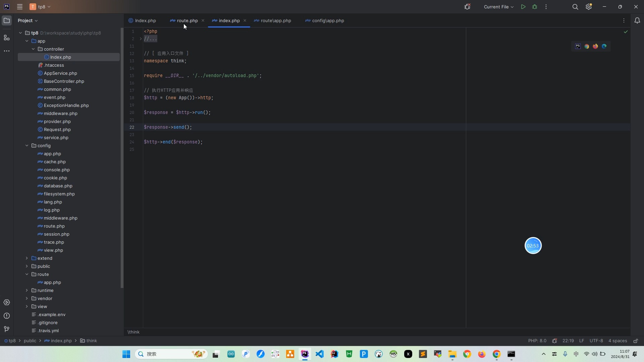Collapse the tp8 root folder
This screenshot has height=362, width=644.
coord(20,33)
